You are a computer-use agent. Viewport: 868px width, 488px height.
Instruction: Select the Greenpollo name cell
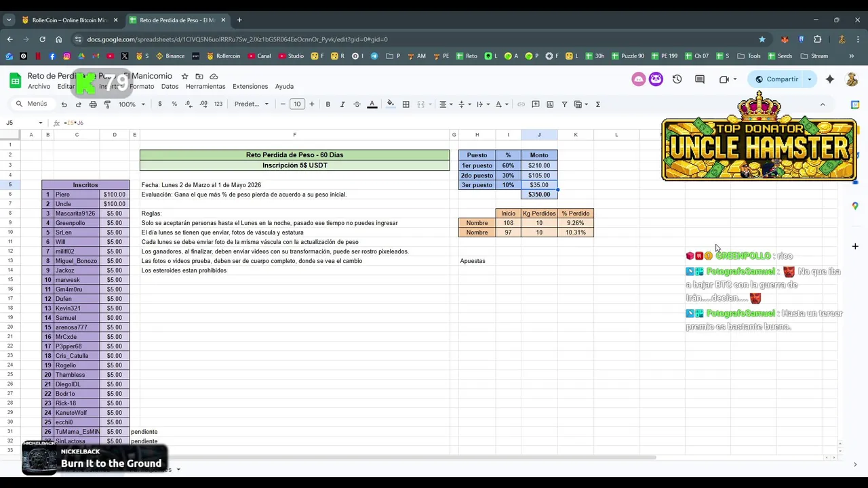pyautogui.click(x=77, y=223)
